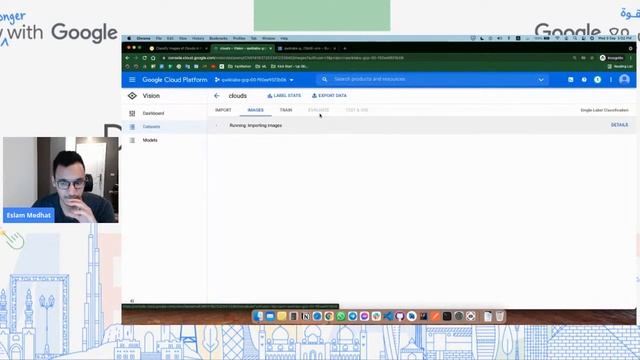This screenshot has width=640, height=360.
Task: Click the Chrome reload button
Action: (144, 58)
